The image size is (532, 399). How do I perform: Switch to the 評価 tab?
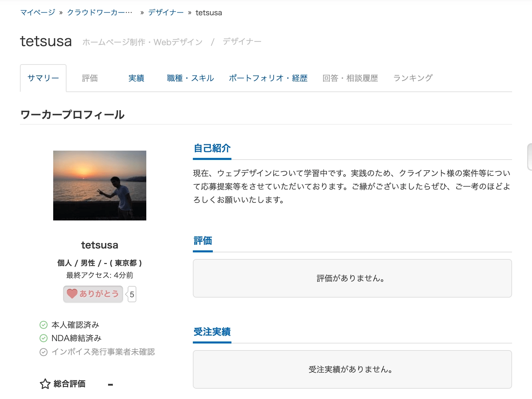(90, 78)
